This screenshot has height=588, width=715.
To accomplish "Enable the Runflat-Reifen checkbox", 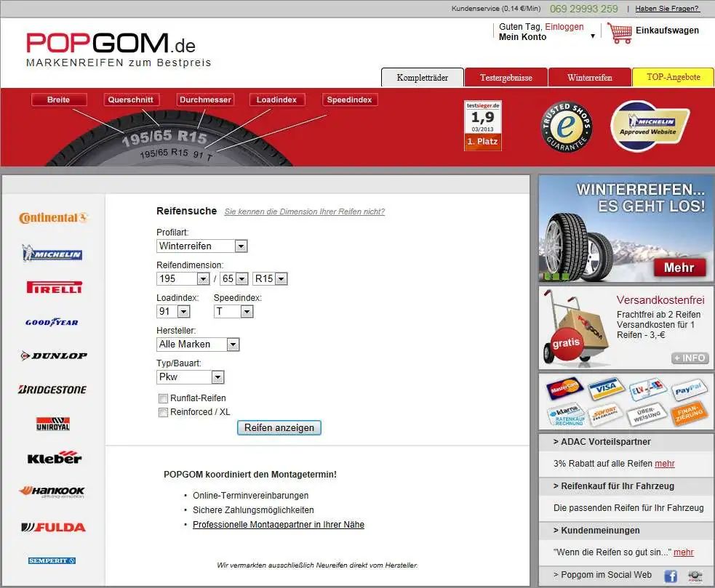I will (163, 398).
